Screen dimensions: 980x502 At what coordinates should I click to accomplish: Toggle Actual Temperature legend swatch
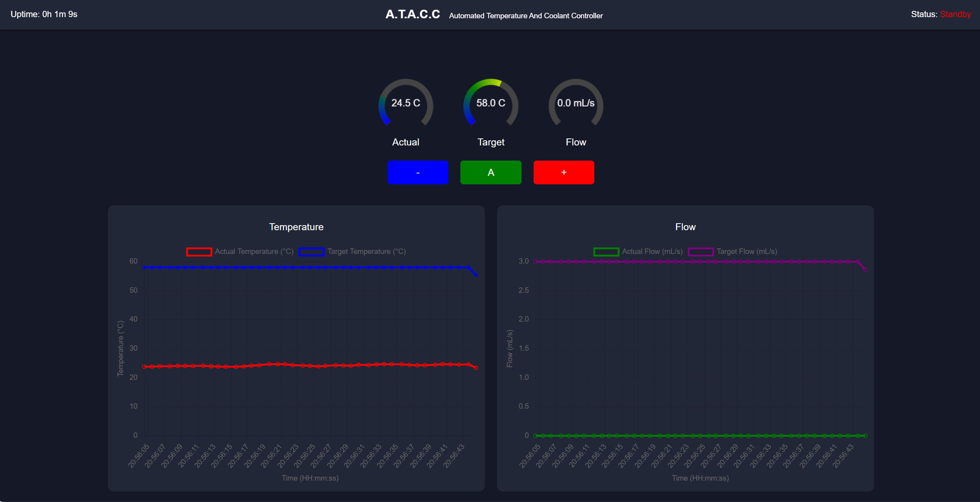[x=199, y=252]
